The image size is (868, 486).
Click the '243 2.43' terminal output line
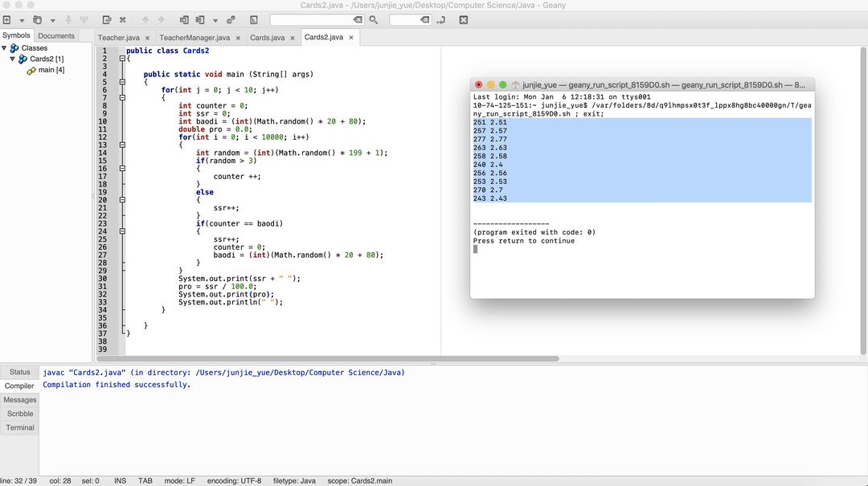pyautogui.click(x=490, y=198)
